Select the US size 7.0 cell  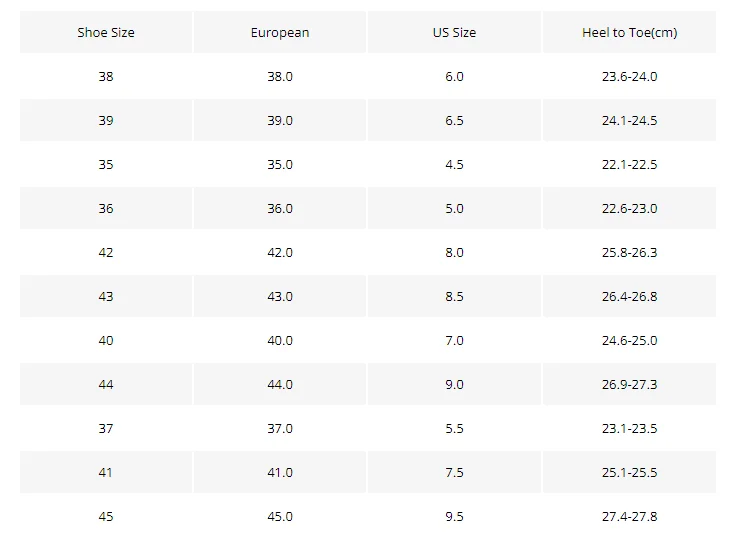pos(454,340)
